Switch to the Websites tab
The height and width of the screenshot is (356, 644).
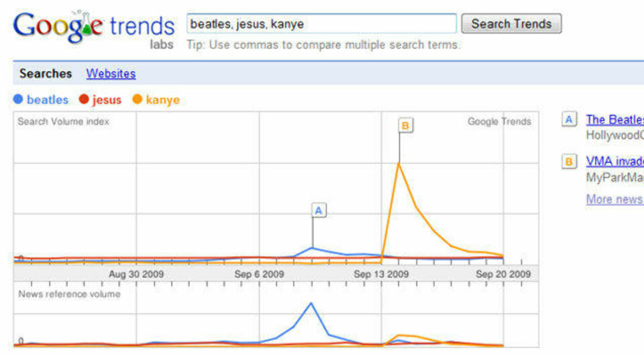(111, 74)
